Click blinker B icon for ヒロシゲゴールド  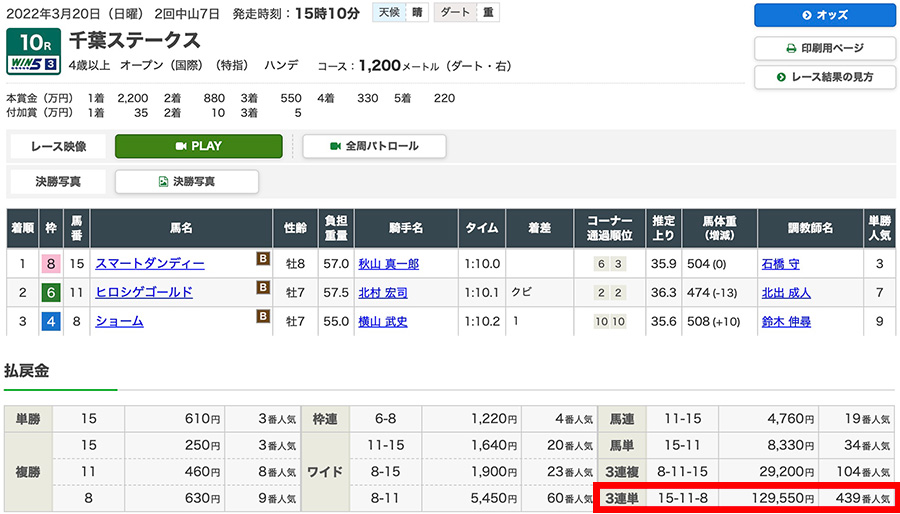(x=264, y=289)
